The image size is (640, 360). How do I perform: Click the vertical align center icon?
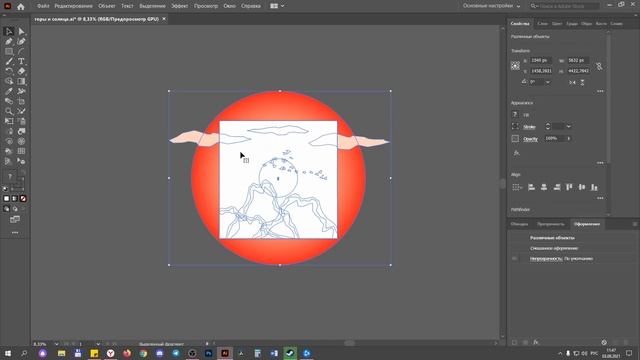[x=582, y=187]
